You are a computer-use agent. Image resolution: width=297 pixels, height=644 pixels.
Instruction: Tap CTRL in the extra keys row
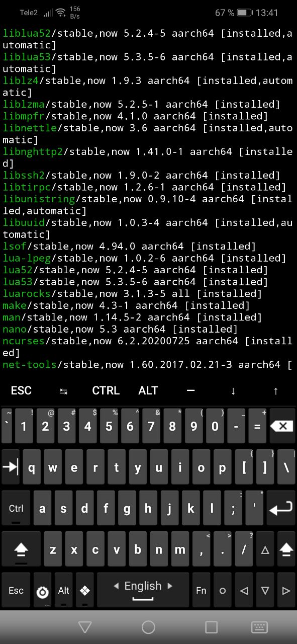106,391
